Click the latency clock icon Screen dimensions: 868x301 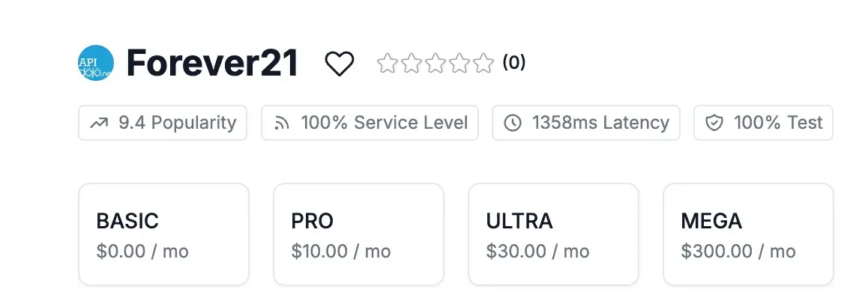513,123
